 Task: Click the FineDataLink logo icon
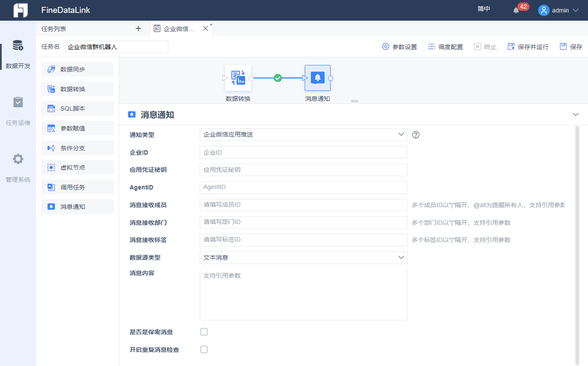[x=20, y=10]
